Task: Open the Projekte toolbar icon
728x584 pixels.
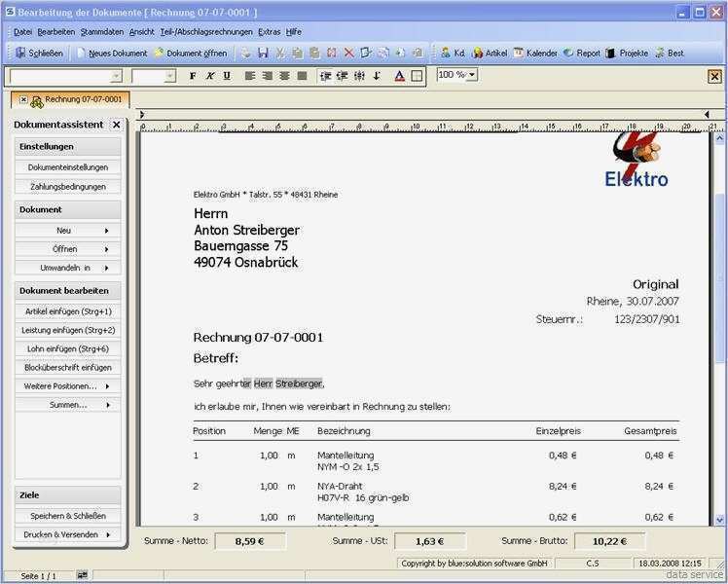Action: click(x=627, y=53)
